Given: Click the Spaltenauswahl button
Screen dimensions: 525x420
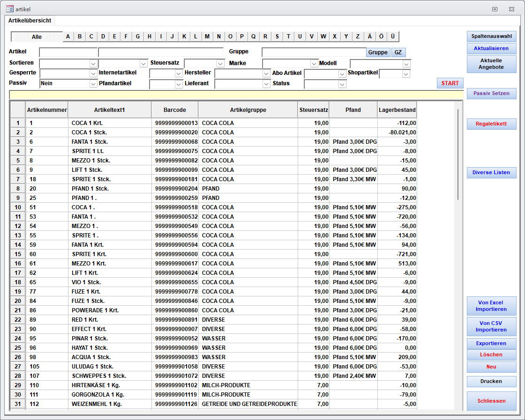Looking at the screenshot, I should pyautogui.click(x=491, y=37).
